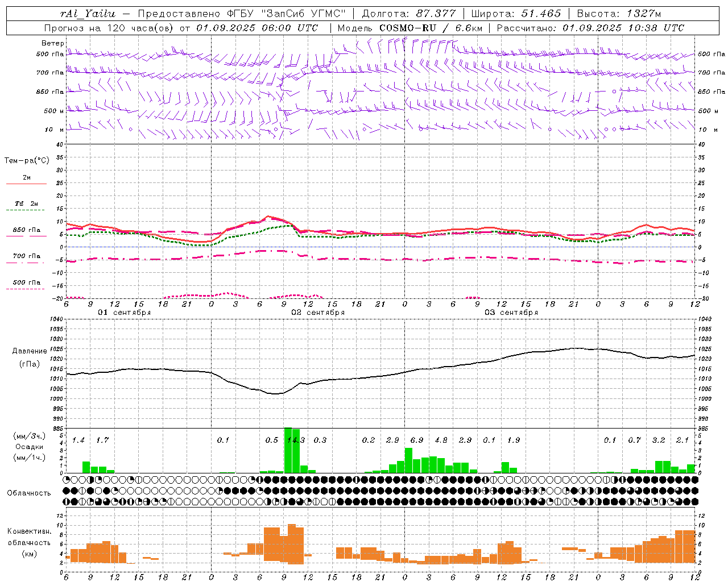
Task: Click the 6.9 precipitation value
Action: tap(416, 440)
